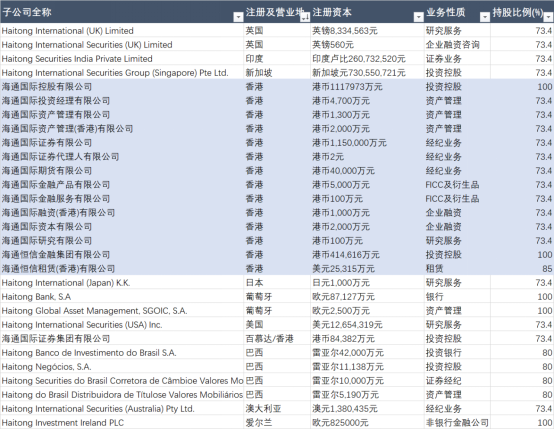Select capital cell 欧元825000元
Screen dimensions: 554x429
[x=367, y=423]
